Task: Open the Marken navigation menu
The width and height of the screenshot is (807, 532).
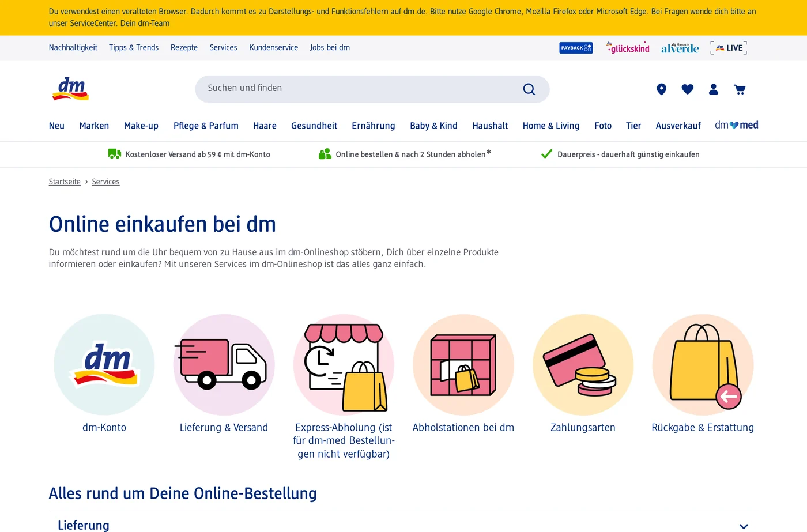Action: click(94, 126)
